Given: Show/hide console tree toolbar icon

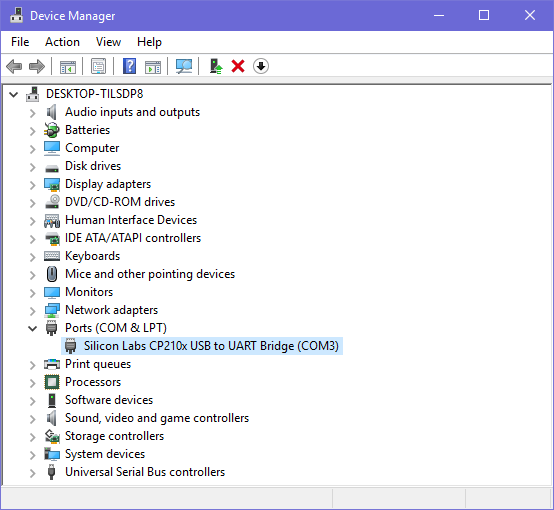Looking at the screenshot, I should (x=67, y=66).
